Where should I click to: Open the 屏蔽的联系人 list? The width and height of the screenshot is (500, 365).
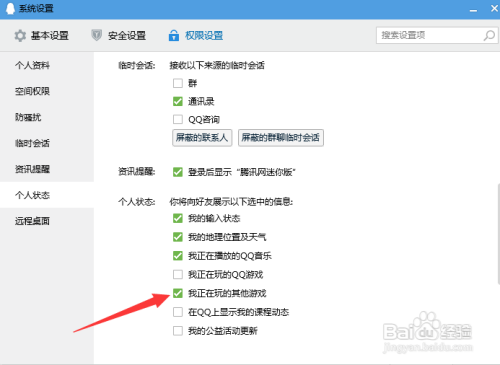coord(202,138)
